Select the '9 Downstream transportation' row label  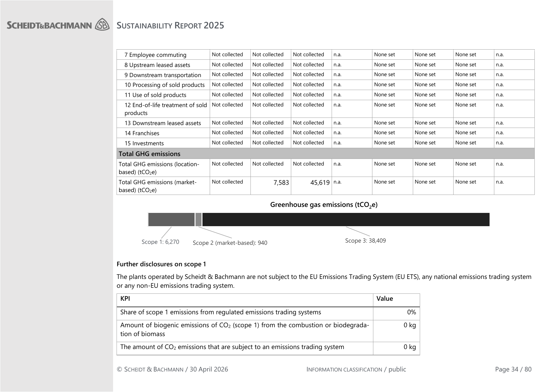(x=163, y=75)
